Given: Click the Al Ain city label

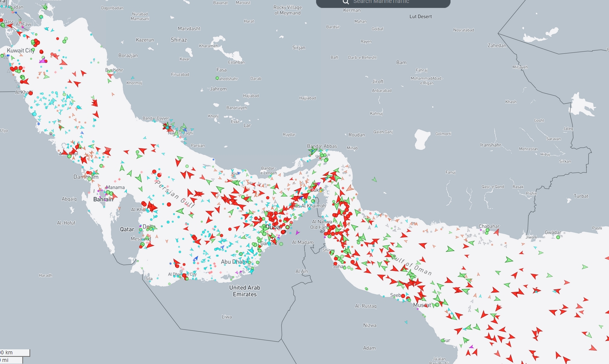Looking at the screenshot, I should point(301,271).
